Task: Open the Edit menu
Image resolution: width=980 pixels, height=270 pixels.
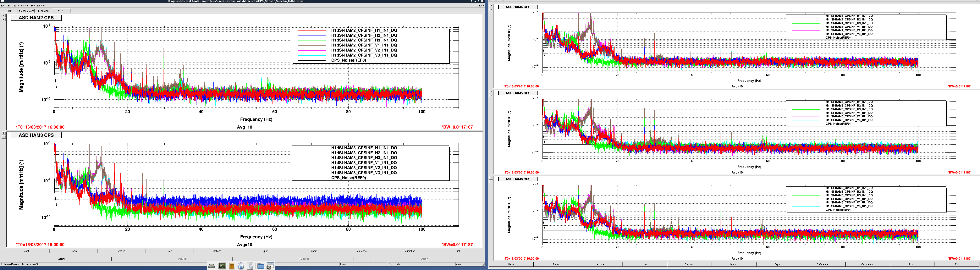Action: 9,6
